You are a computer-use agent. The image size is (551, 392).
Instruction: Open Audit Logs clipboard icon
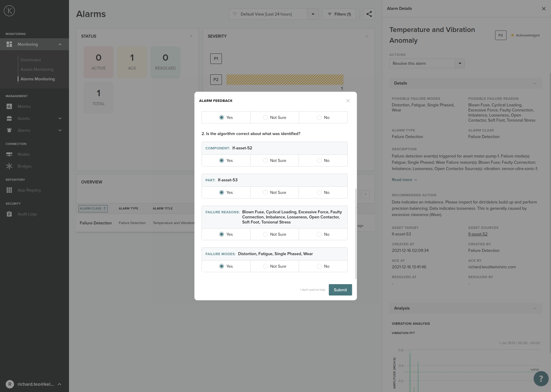pos(9,214)
